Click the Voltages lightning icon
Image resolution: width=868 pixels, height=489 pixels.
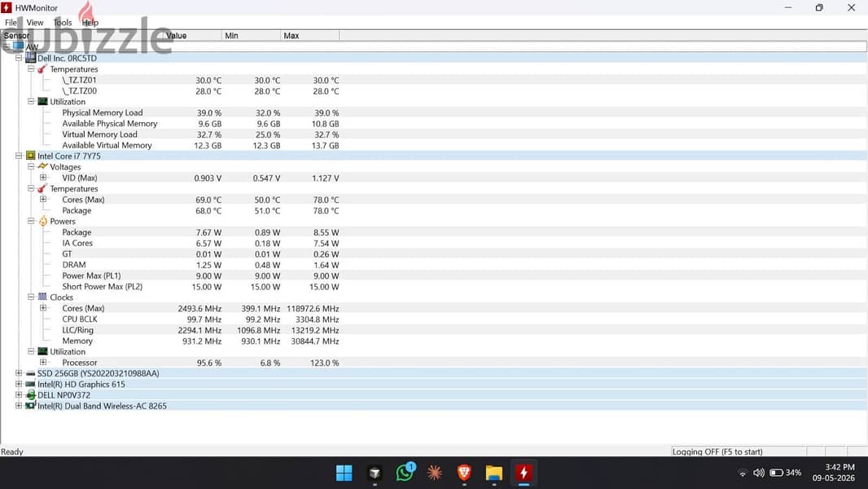point(42,166)
